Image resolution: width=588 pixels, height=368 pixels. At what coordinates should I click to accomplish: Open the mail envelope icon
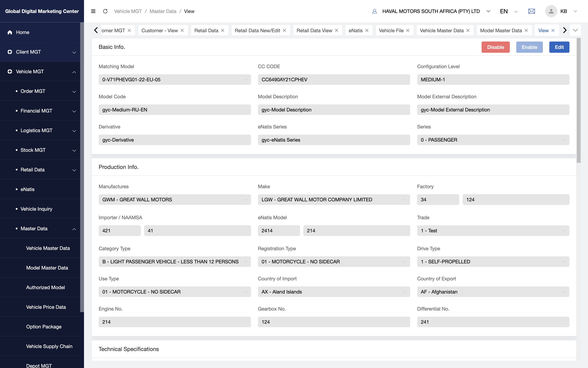coord(532,11)
